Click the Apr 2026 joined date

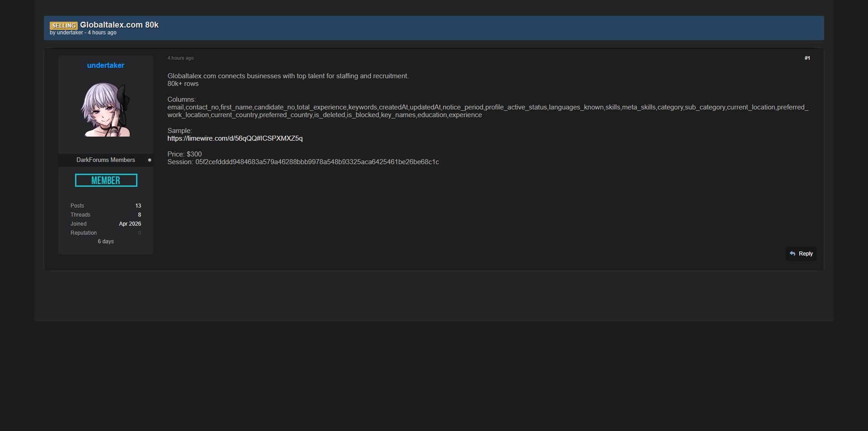[x=130, y=224]
